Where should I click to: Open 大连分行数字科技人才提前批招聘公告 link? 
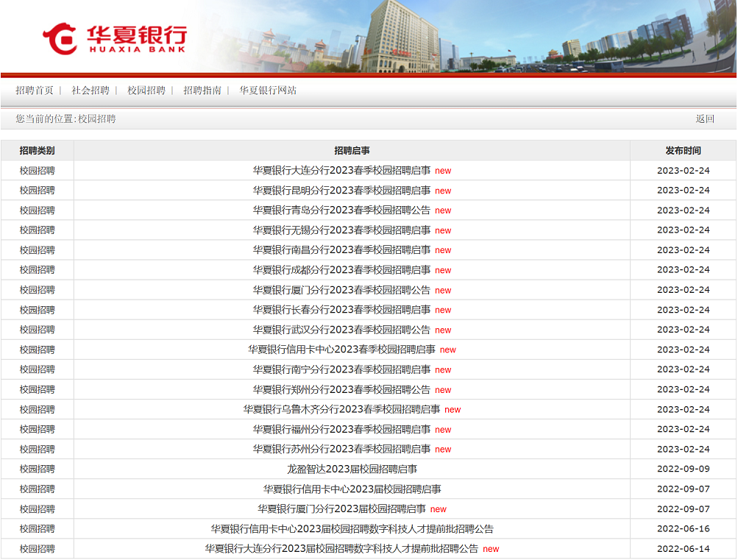341,549
